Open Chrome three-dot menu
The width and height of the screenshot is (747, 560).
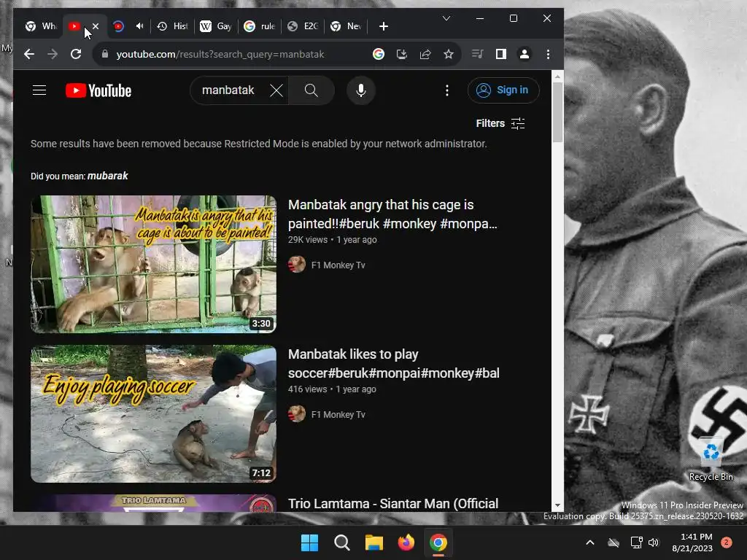[548, 54]
